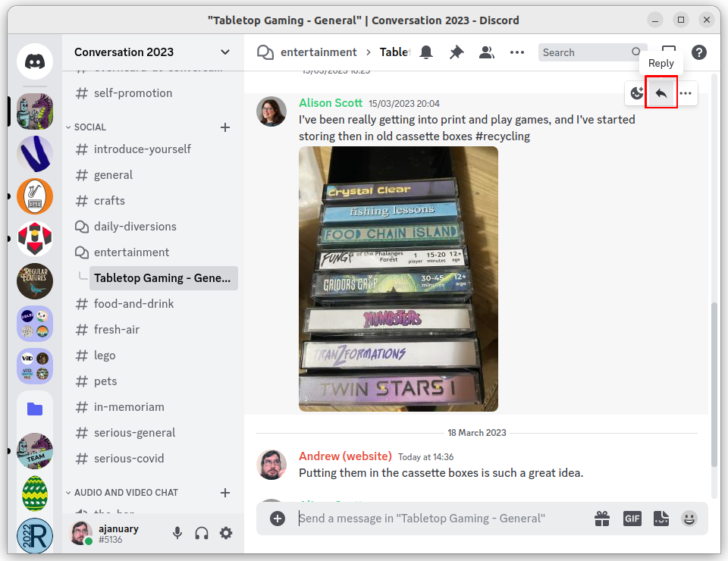Open the orange saxophone server
The height and width of the screenshot is (561, 728).
click(x=35, y=196)
